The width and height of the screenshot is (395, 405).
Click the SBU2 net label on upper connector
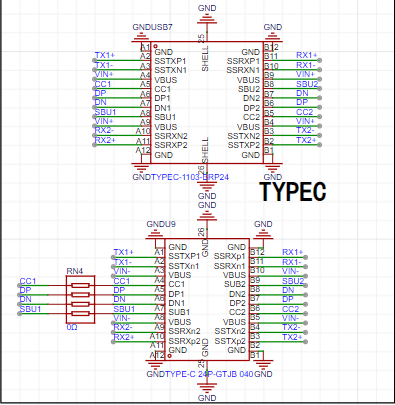click(x=307, y=84)
